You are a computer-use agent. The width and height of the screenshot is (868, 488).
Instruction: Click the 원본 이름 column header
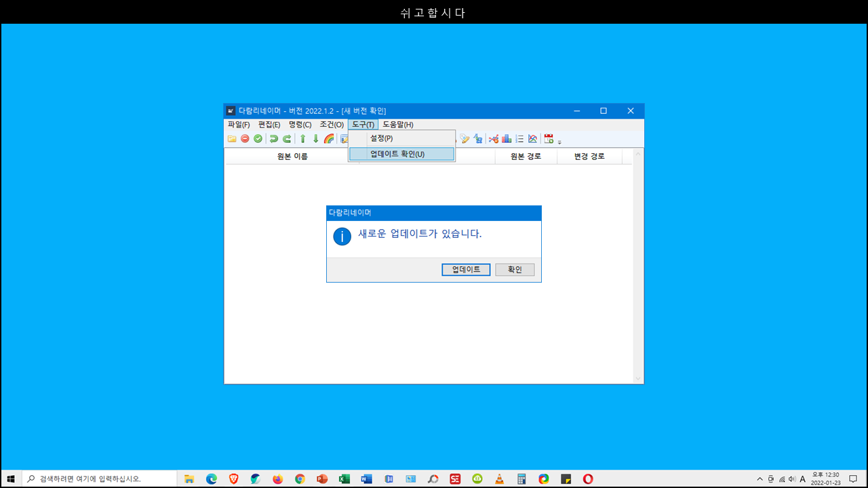tap(292, 157)
